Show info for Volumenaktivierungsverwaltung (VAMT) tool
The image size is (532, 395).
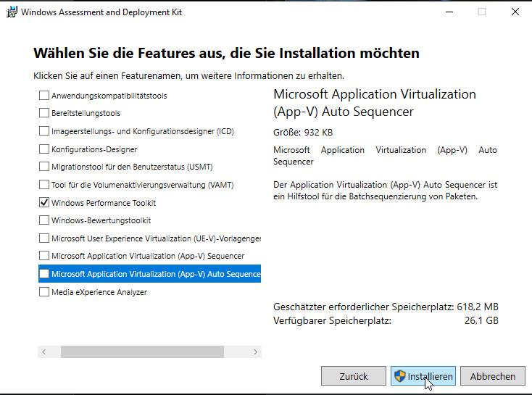[142, 185]
